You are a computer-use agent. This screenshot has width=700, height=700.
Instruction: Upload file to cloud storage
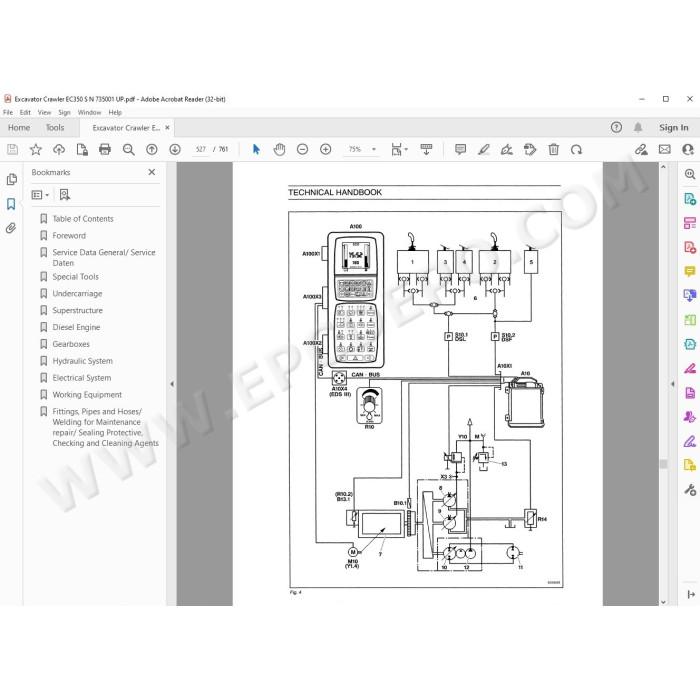tap(59, 150)
